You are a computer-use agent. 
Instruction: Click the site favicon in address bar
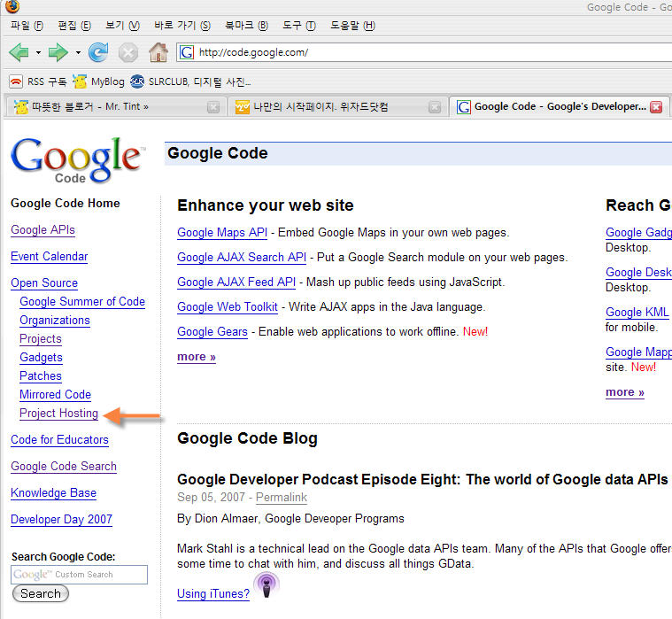187,52
